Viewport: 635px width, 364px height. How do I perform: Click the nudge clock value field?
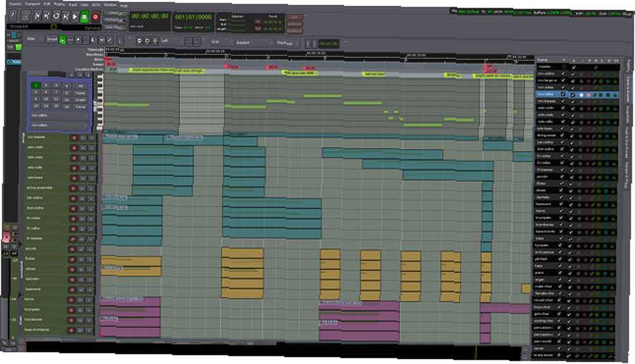[329, 44]
